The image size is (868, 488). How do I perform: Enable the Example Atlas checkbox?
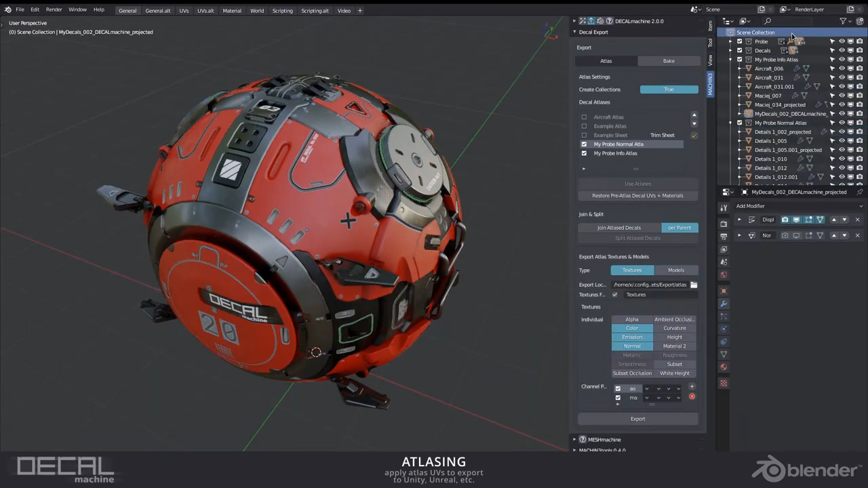[x=584, y=126]
